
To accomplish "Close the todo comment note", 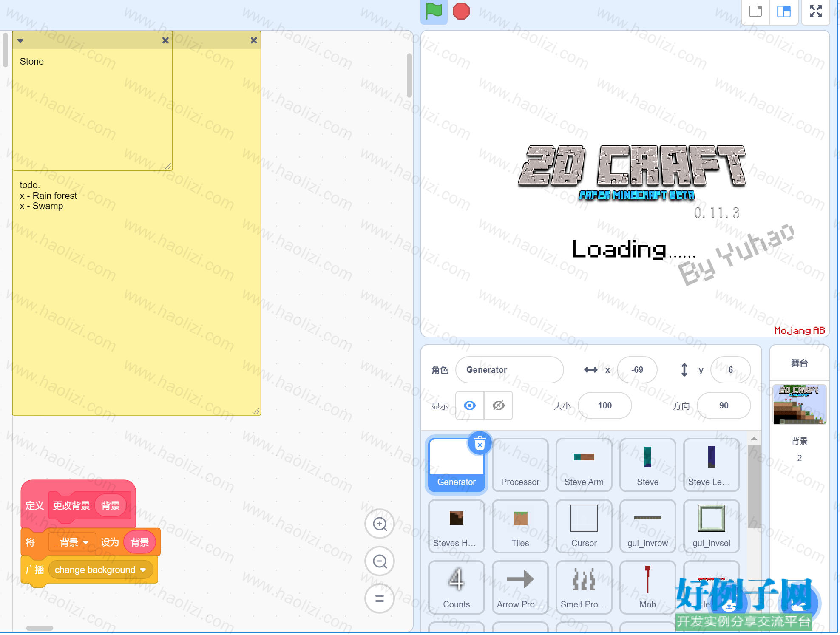I will click(x=254, y=40).
